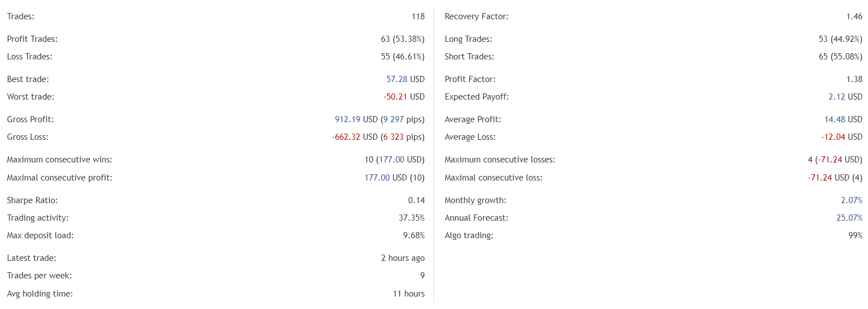Click the Average Loss -12.04 USD value
Screen dimensions: 868x309
[842, 137]
